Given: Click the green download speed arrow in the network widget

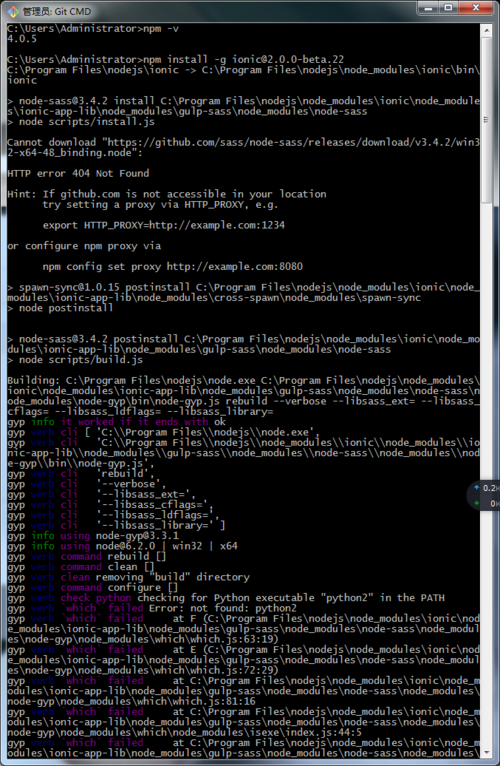Looking at the screenshot, I should (x=477, y=503).
